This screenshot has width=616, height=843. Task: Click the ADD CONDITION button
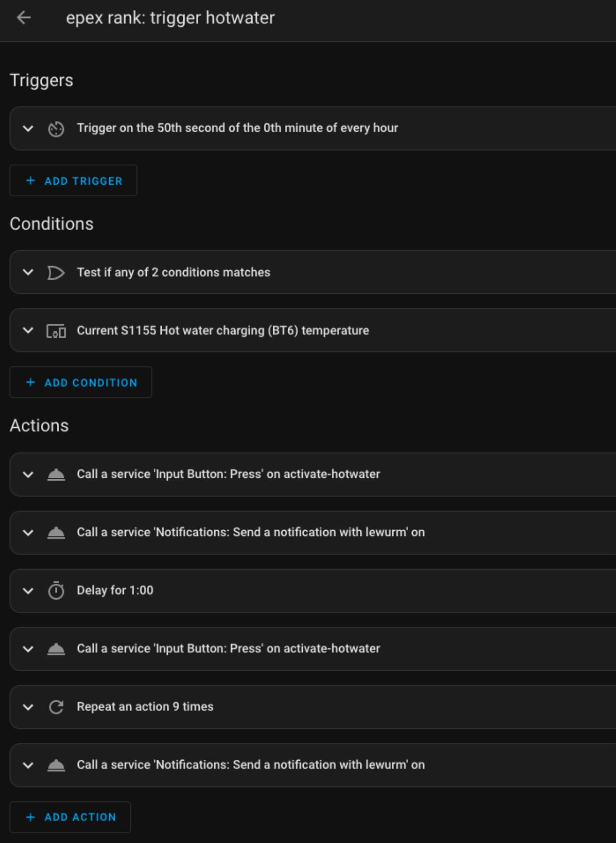tap(81, 382)
